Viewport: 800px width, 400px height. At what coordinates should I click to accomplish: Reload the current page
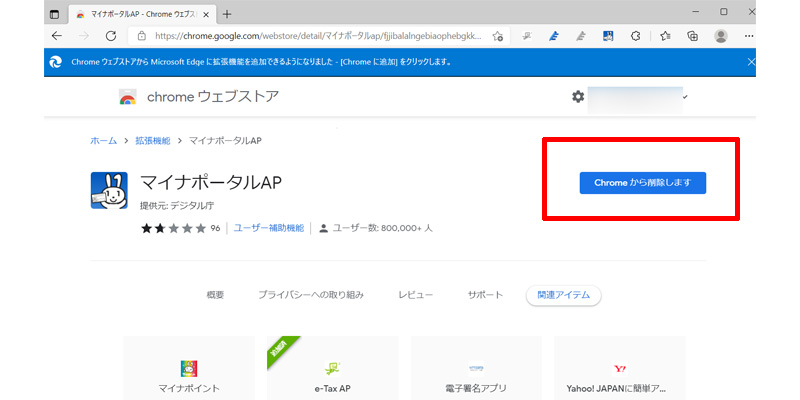point(111,36)
